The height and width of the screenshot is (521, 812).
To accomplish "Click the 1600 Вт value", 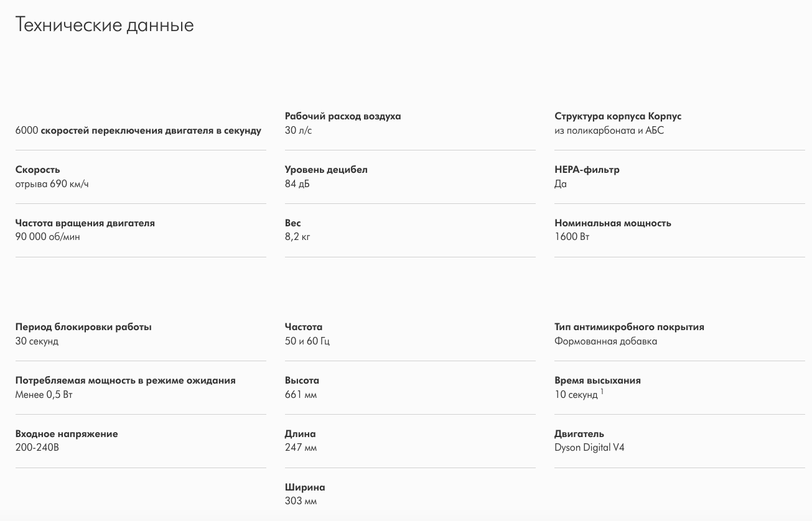I will [x=572, y=237].
